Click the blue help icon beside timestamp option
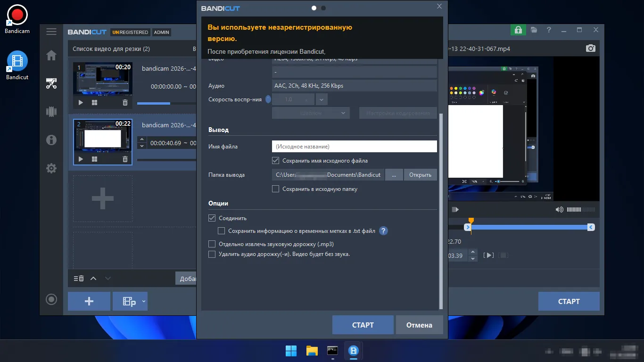 point(383,231)
